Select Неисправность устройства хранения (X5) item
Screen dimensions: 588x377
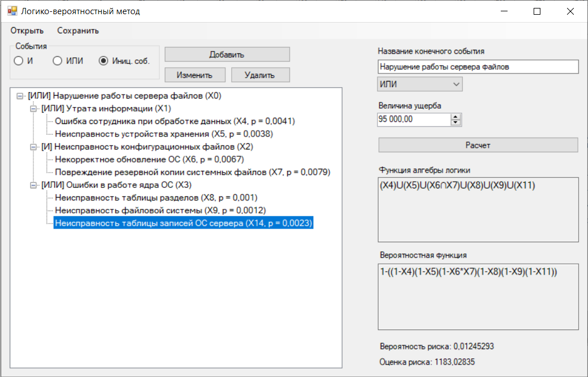(164, 134)
